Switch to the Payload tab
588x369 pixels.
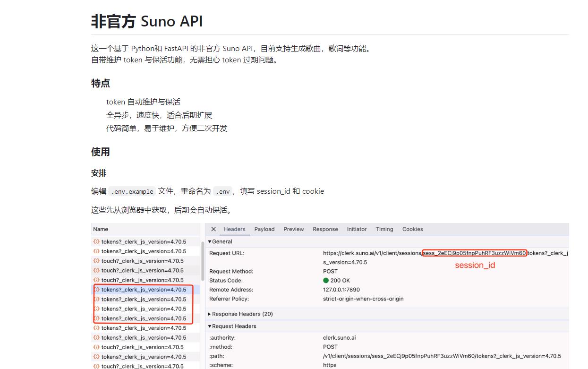coord(264,229)
